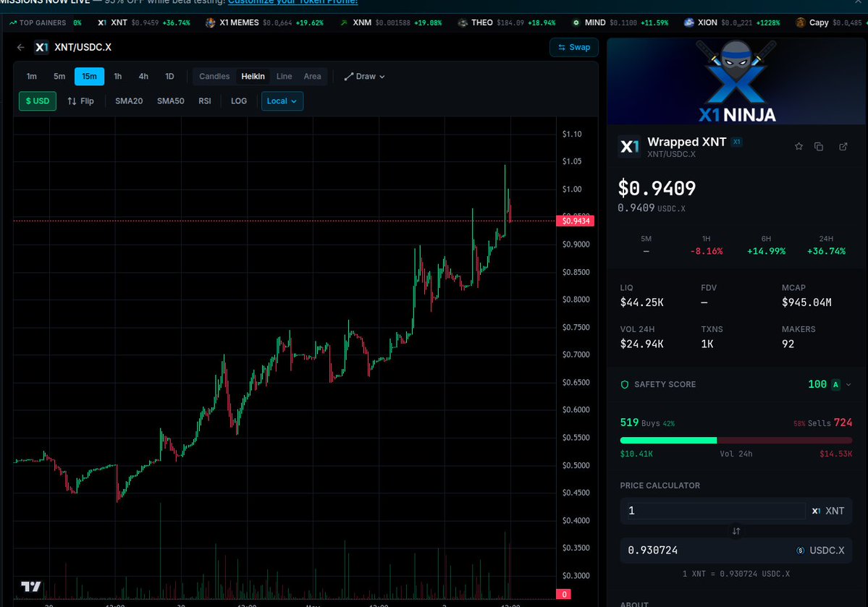
Task: Open Customize your Token Profile link
Action: coord(293,2)
